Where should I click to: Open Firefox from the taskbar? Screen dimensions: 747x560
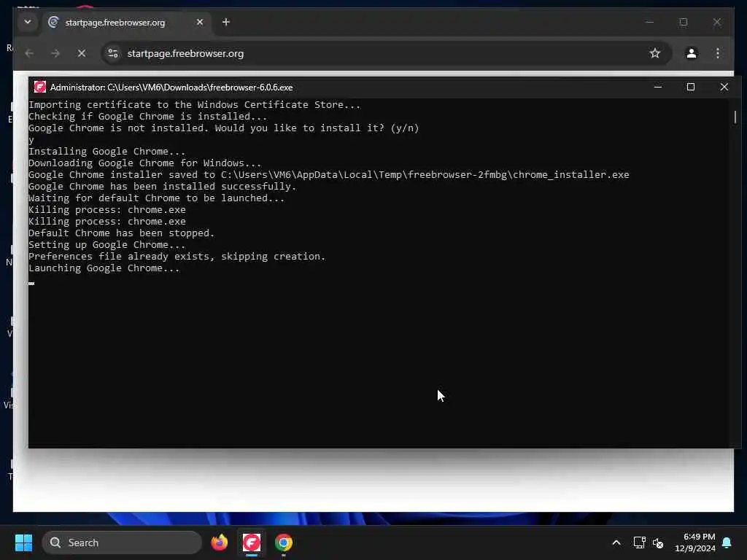click(x=219, y=542)
